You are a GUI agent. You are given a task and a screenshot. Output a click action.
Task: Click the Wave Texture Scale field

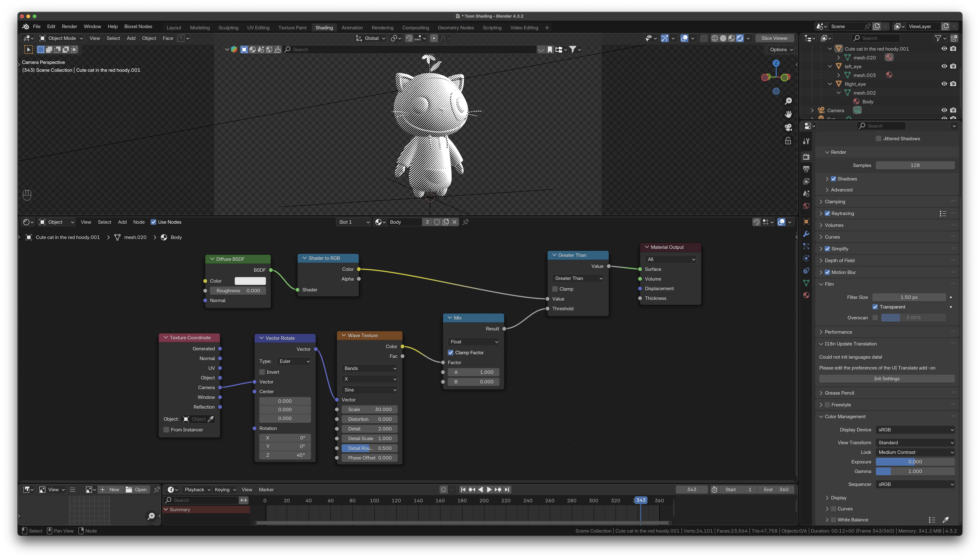coord(370,409)
